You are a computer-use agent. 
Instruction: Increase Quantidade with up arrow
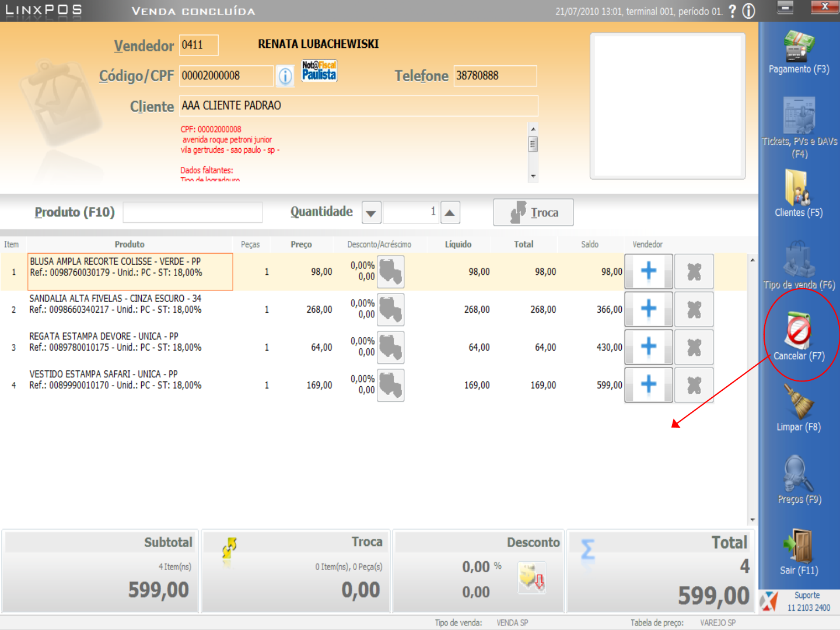(x=450, y=213)
